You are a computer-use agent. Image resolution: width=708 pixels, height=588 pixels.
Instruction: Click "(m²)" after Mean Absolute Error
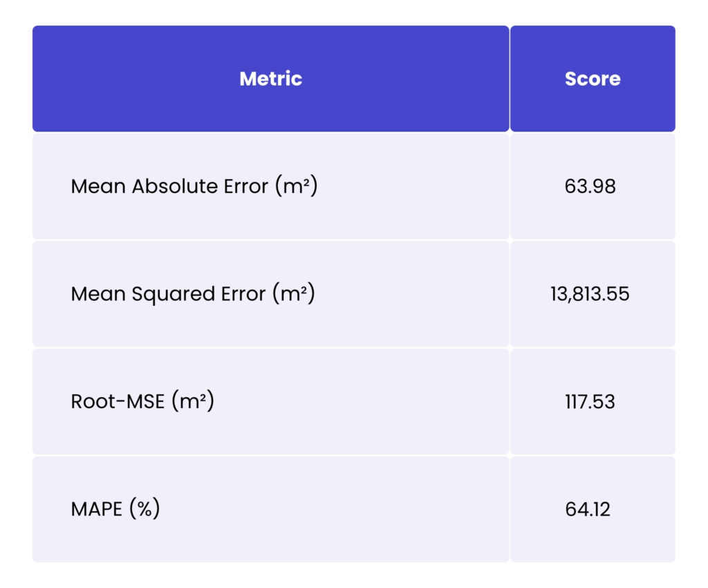(x=295, y=187)
